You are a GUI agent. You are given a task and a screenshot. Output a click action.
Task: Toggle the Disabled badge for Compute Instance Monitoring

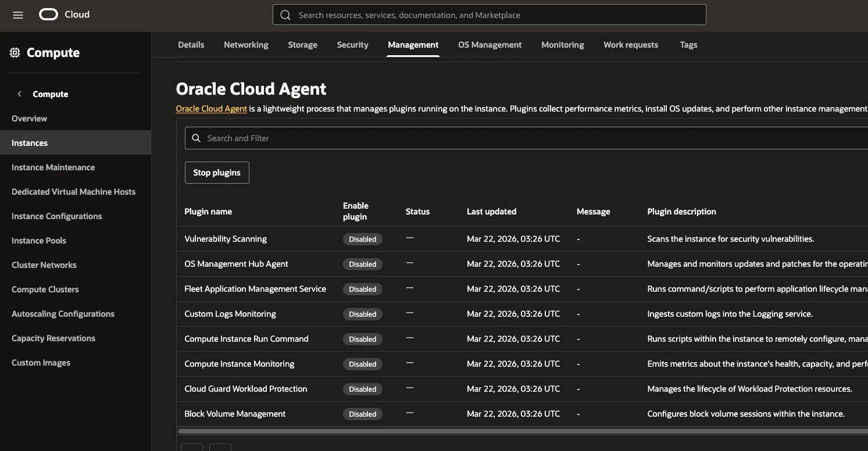363,364
